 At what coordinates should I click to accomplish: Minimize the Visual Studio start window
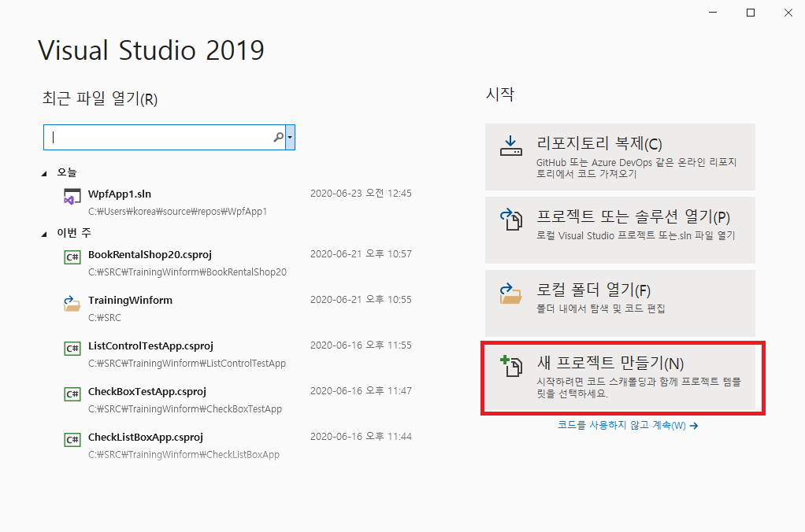click(713, 13)
